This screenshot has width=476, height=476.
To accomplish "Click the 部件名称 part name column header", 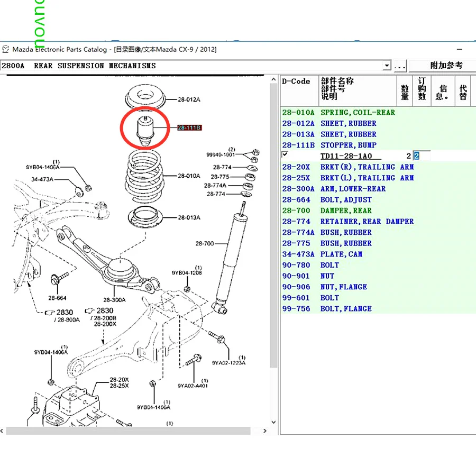I will (358, 91).
